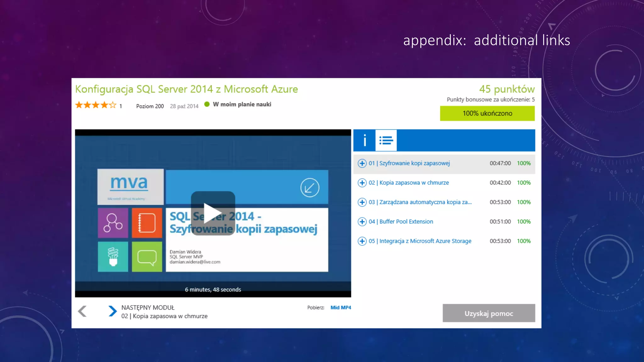Click the shrink arrow icon in video
Viewport: 644px width, 362px height.
[x=310, y=188]
